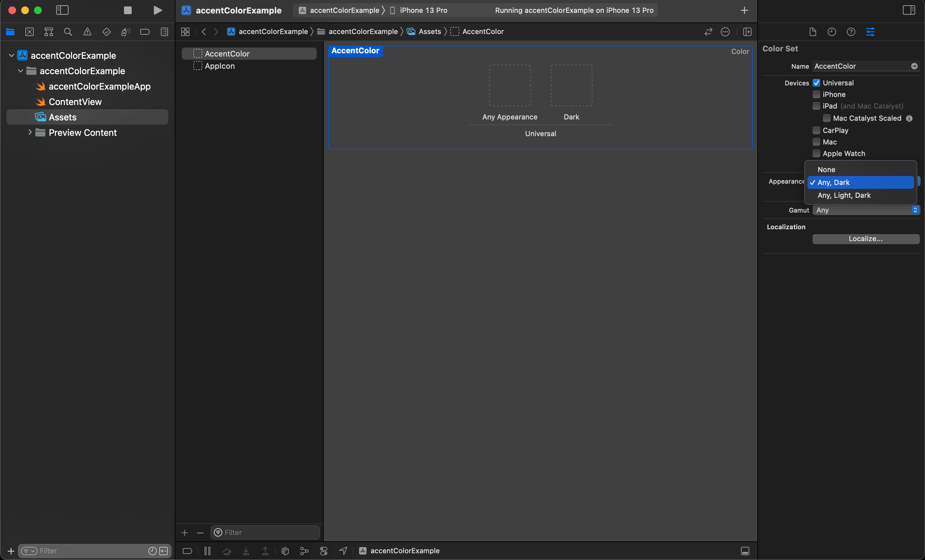Expand the Preview Content folder
The image size is (925, 560).
point(30,133)
